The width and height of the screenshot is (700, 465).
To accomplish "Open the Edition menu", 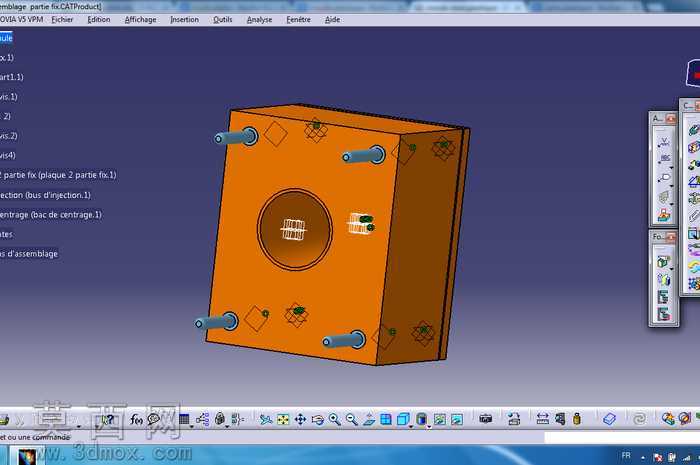I will pyautogui.click(x=99, y=20).
